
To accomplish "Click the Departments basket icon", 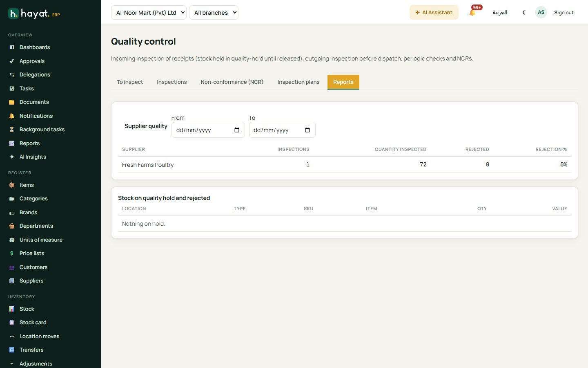I will pyautogui.click(x=12, y=226).
